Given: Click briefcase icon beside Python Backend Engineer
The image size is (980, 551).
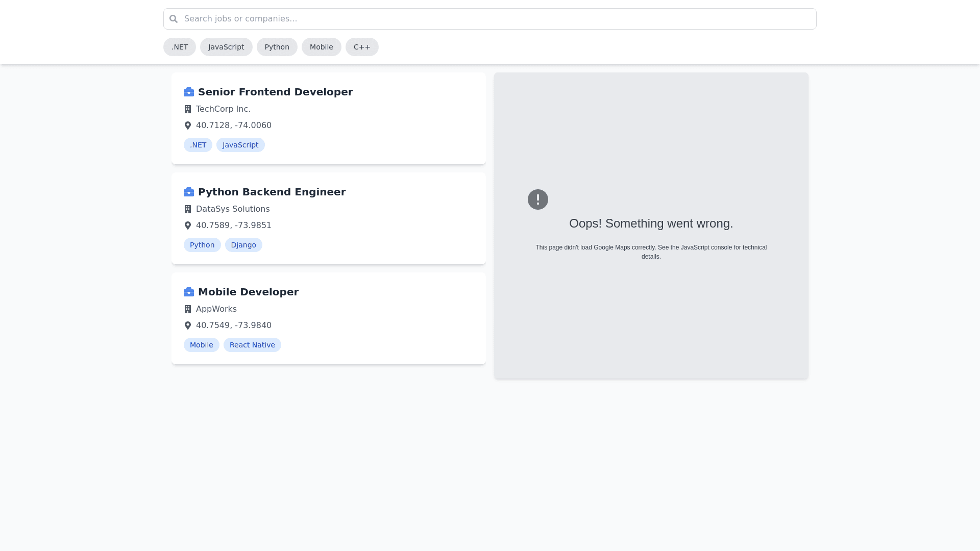Looking at the screenshot, I should [x=189, y=192].
